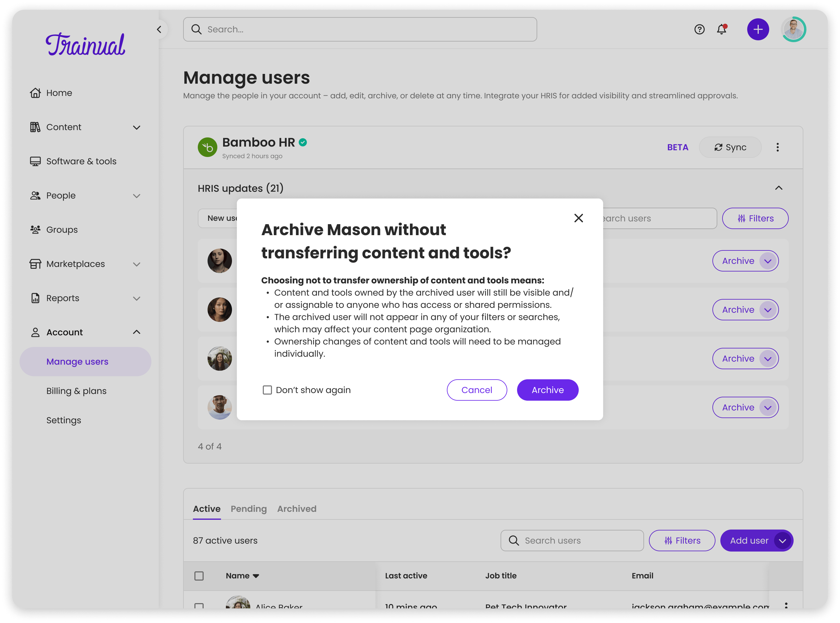Viewport: 840px width, 623px height.
Task: Open Software & tools in the sidebar
Action: [x=73, y=161]
